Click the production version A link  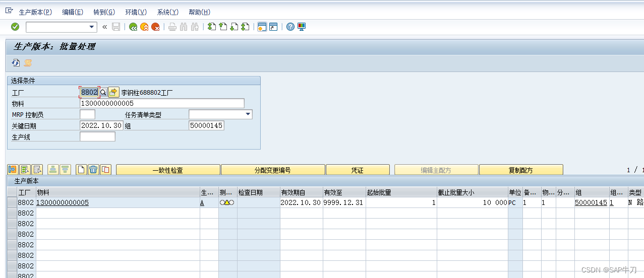click(x=202, y=202)
